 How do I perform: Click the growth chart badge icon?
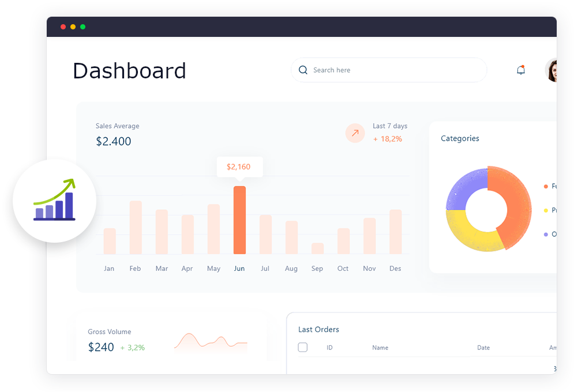[54, 200]
